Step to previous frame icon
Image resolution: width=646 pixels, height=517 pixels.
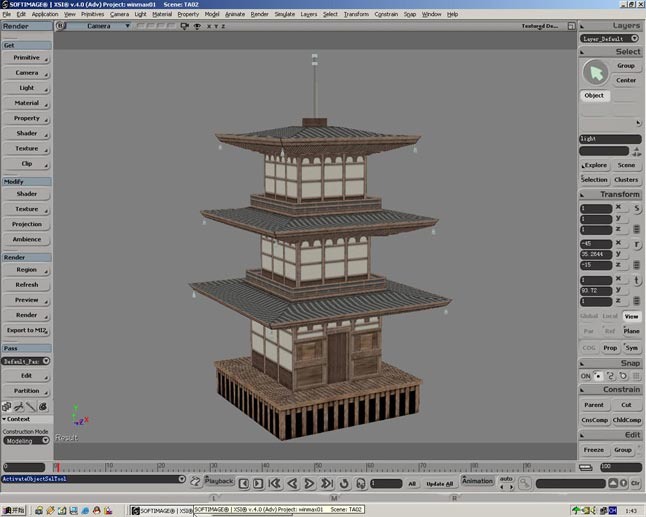click(243, 483)
